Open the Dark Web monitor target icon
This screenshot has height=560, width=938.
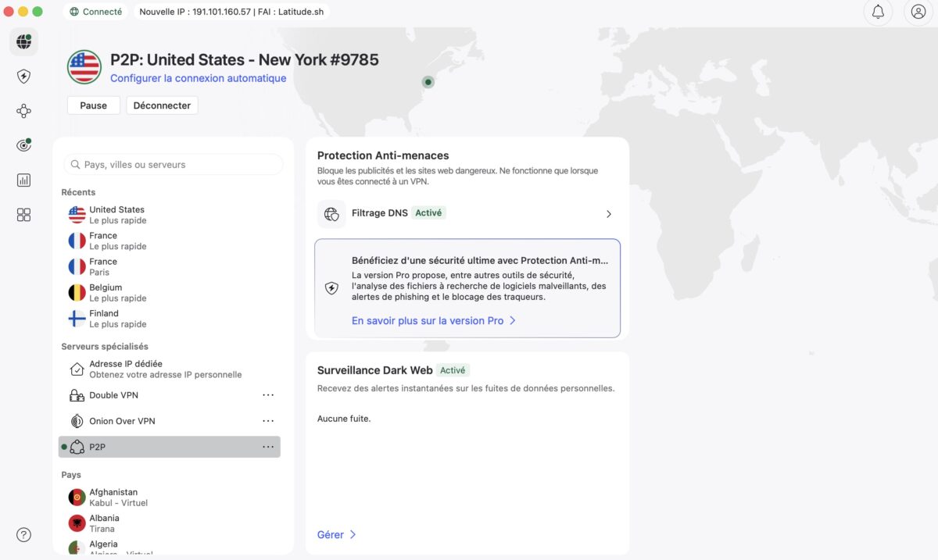(23, 145)
